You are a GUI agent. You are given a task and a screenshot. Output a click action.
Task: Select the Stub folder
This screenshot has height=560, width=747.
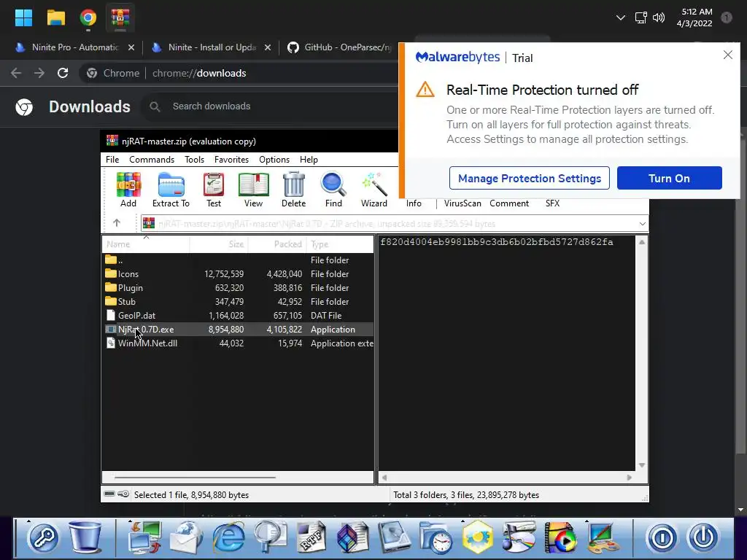tap(239, 301)
